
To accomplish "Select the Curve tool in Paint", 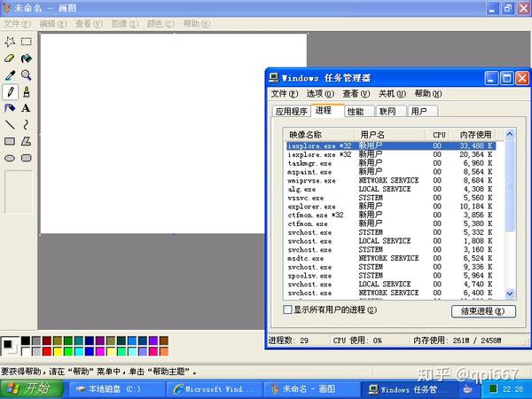I will 26,125.
